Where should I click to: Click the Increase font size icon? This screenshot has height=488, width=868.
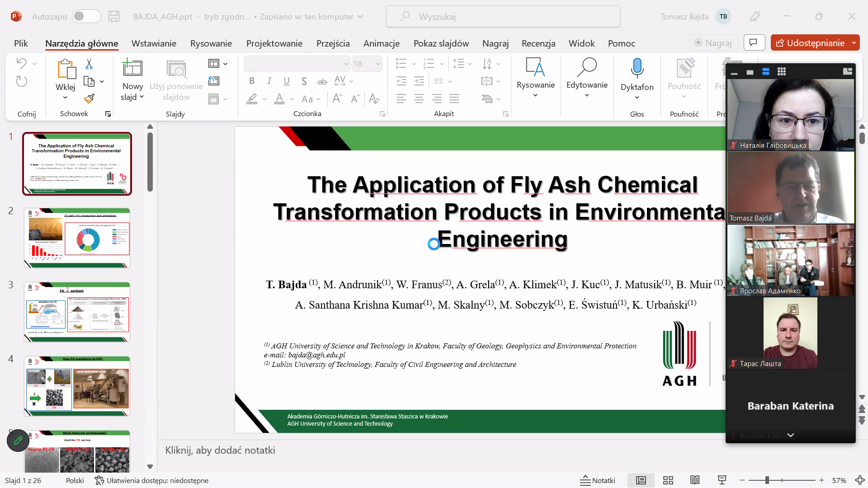(337, 99)
